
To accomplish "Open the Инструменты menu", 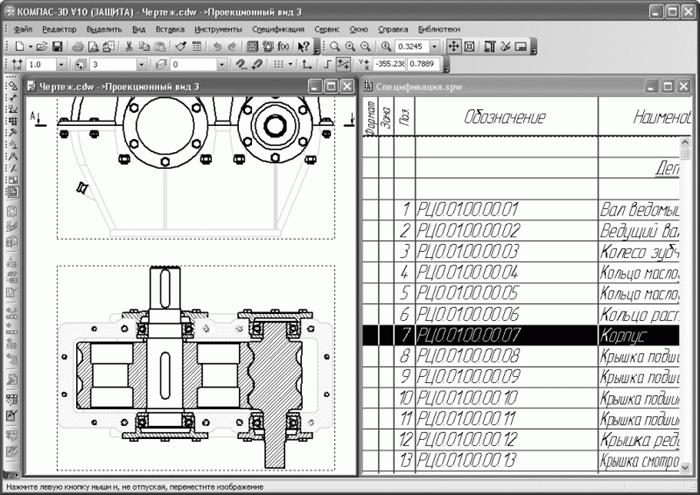I will click(x=218, y=29).
